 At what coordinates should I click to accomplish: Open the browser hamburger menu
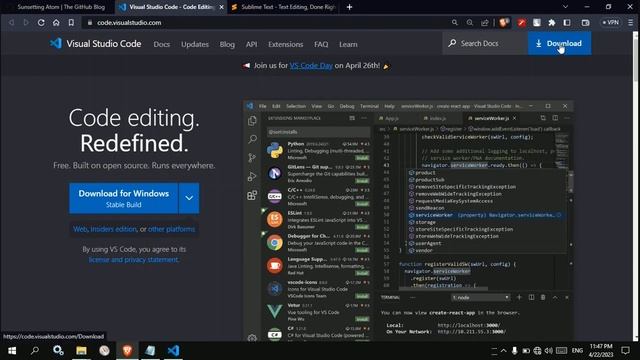(631, 22)
